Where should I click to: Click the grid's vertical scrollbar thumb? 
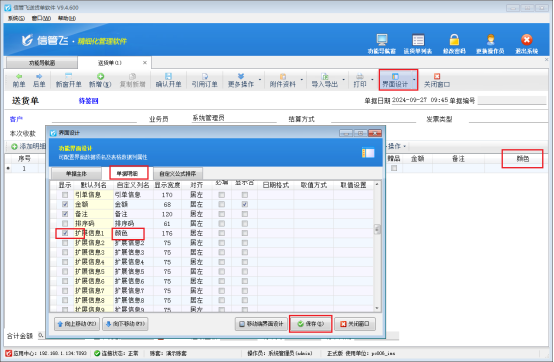pos(377,229)
